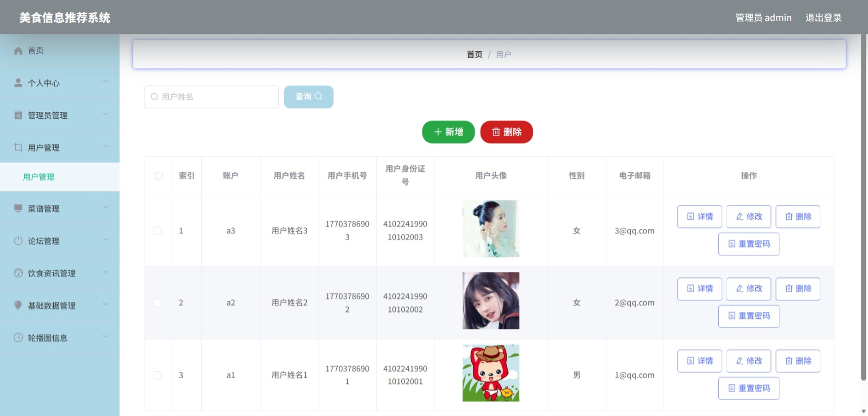
Task: Toggle the select-all checkbox in the table header
Action: 159,176
